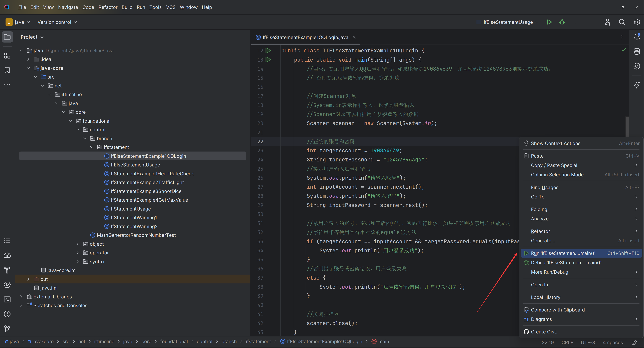Expand Scratches and Consoles node
The image size is (644, 348).
pyautogui.click(x=21, y=305)
